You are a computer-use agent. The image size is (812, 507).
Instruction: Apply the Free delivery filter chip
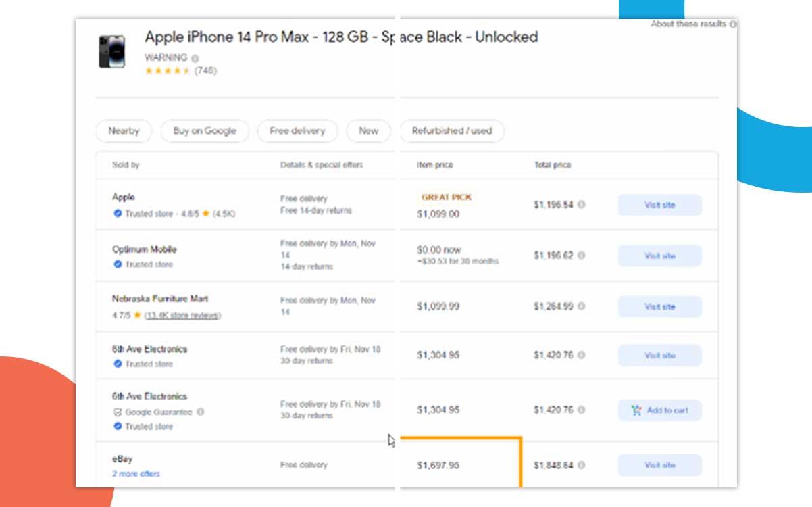297,131
